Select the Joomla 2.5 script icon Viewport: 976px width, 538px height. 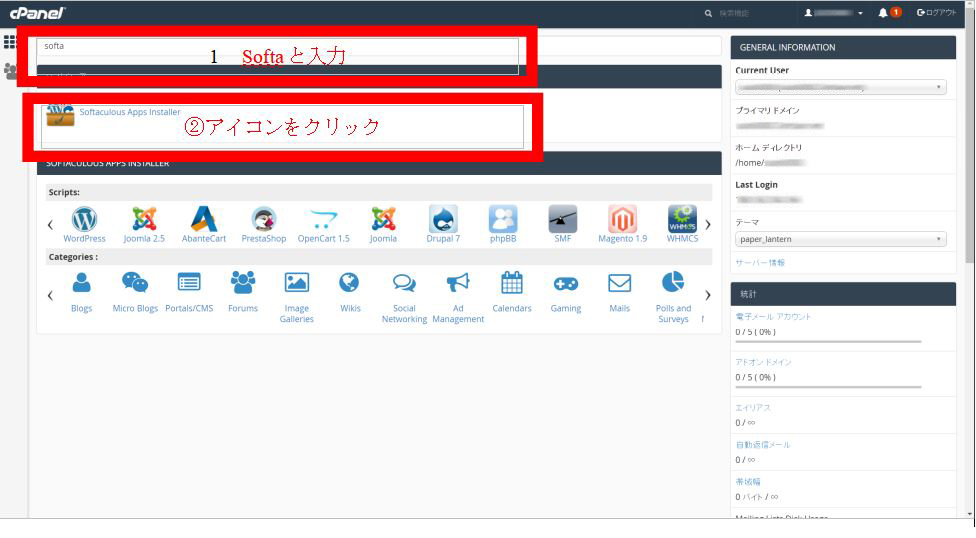[144, 219]
